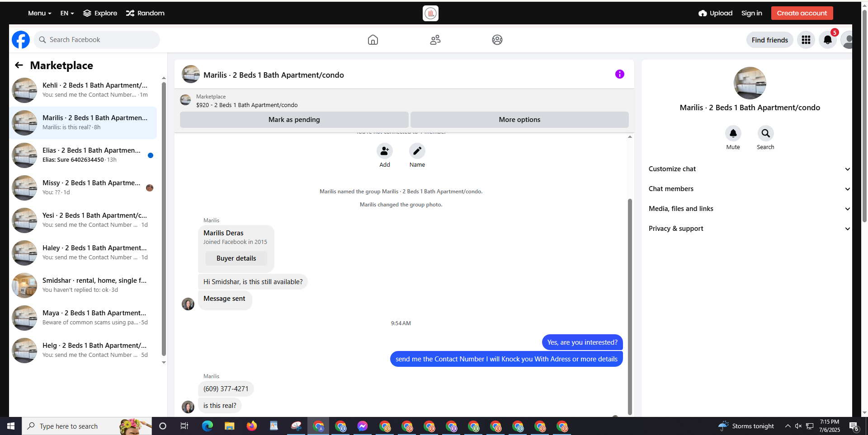Open the Maya conversation
The image size is (868, 435).
(84, 318)
